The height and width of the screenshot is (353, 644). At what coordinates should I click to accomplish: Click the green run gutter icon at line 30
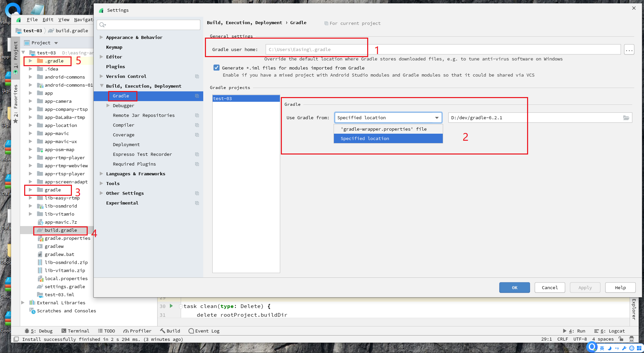point(171,306)
